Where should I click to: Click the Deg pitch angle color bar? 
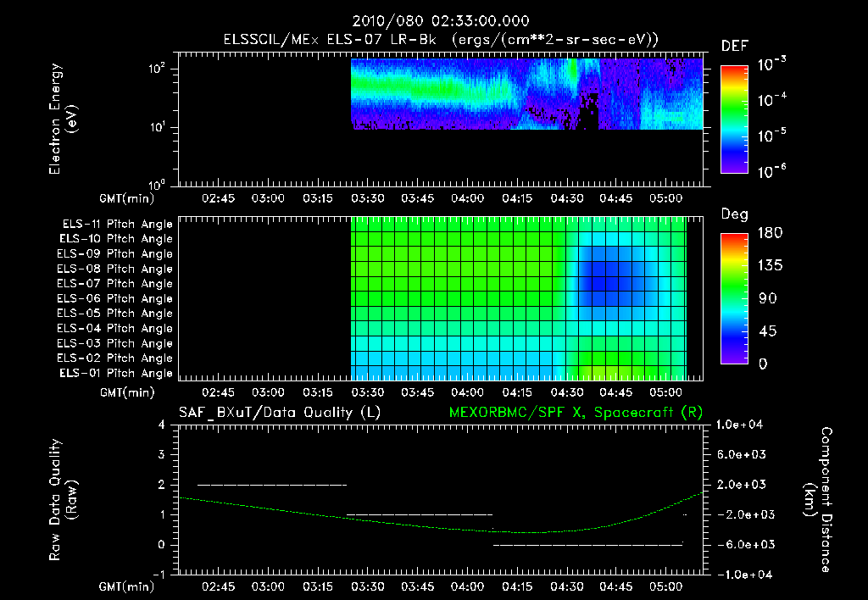tap(734, 298)
